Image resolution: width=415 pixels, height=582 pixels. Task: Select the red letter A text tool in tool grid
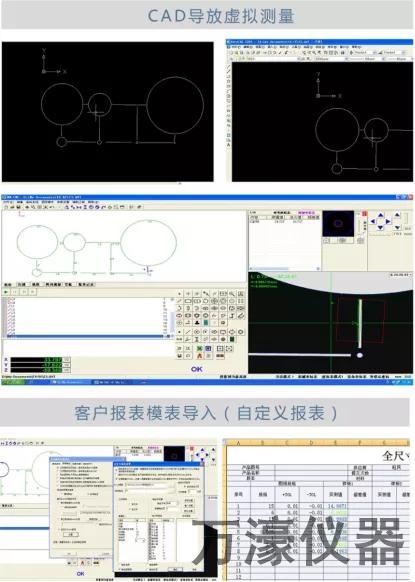(199, 356)
